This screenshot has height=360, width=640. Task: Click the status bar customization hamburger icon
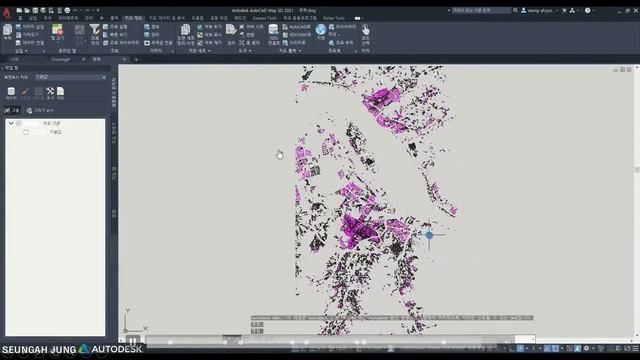[635, 349]
